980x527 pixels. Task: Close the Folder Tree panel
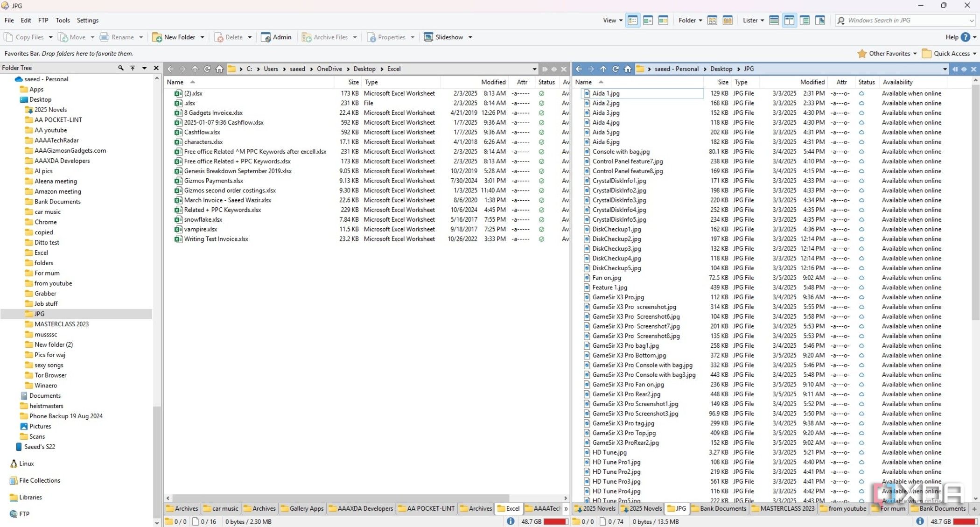point(156,68)
